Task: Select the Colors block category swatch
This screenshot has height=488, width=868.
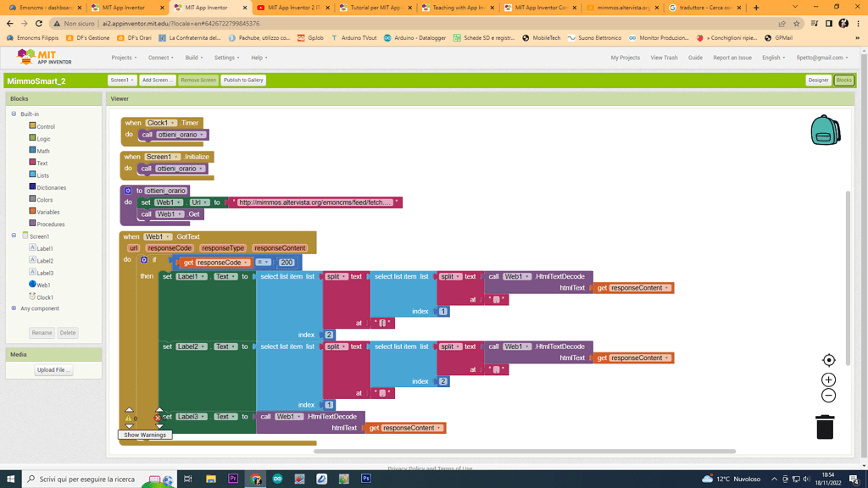Action: pyautogui.click(x=32, y=199)
